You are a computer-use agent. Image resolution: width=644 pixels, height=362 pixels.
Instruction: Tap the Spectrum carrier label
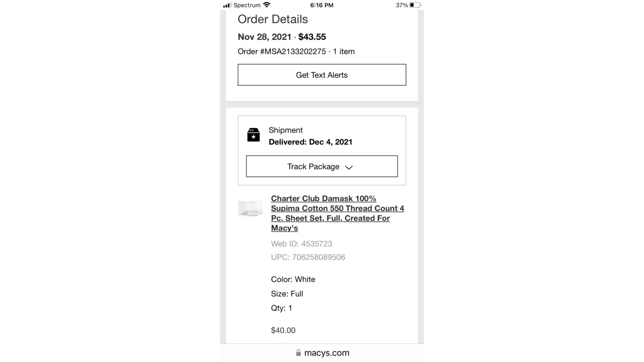pos(247,5)
